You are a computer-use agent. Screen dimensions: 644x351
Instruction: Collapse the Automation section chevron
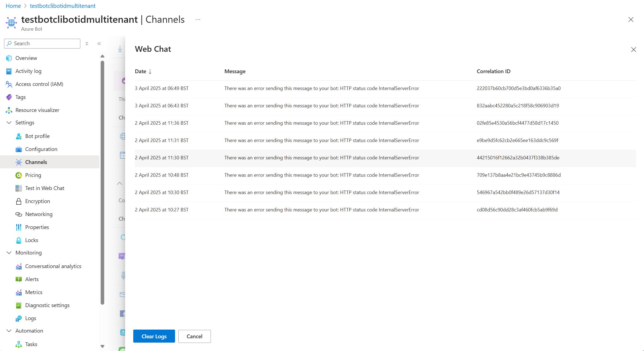point(9,331)
